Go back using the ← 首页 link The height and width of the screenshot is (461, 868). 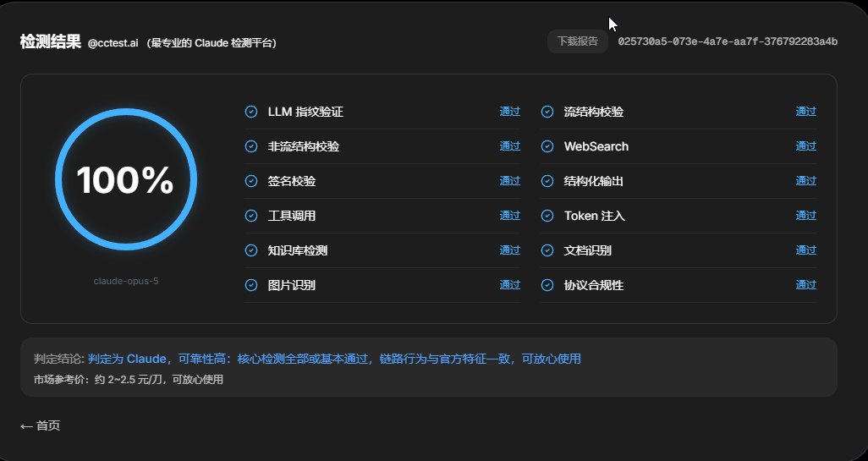(x=40, y=425)
